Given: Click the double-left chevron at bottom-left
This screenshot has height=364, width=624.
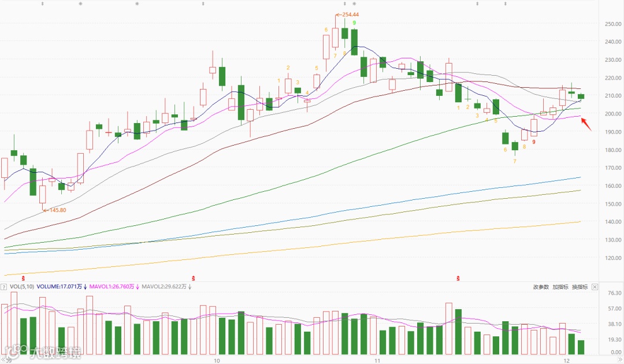Looking at the screenshot, I should point(3,361).
